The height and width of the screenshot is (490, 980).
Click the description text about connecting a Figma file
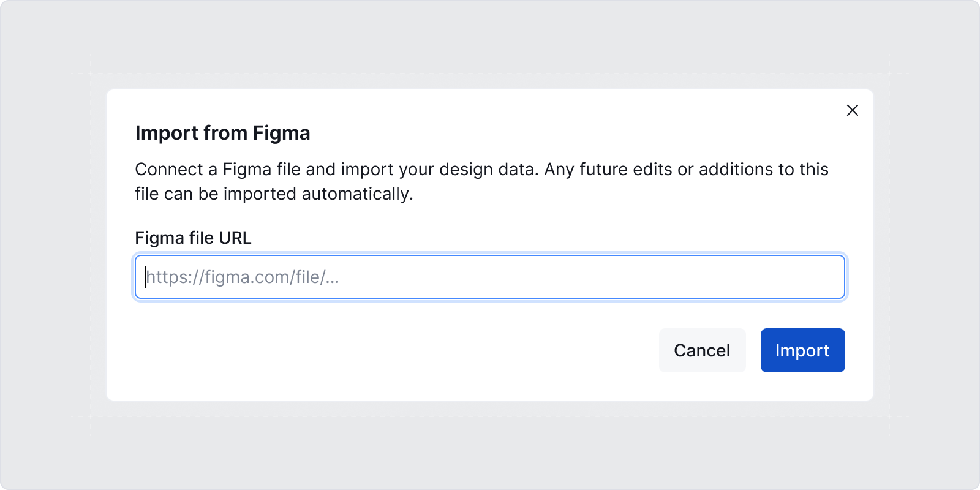(x=481, y=181)
